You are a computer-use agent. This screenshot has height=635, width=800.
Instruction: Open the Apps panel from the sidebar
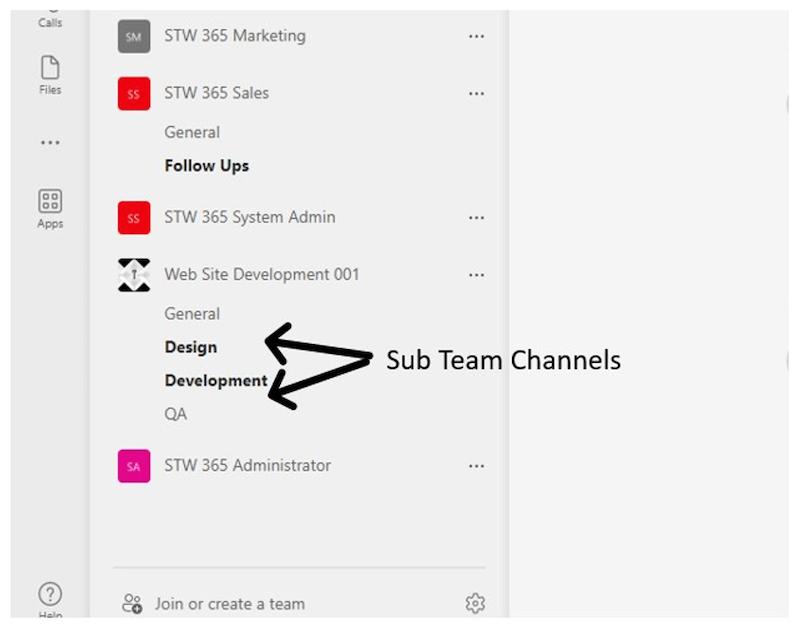[50, 206]
